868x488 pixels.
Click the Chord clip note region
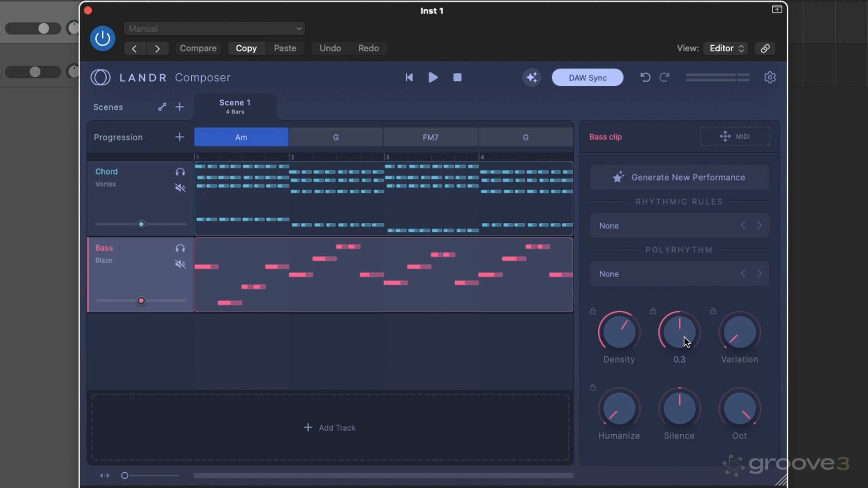tap(384, 198)
